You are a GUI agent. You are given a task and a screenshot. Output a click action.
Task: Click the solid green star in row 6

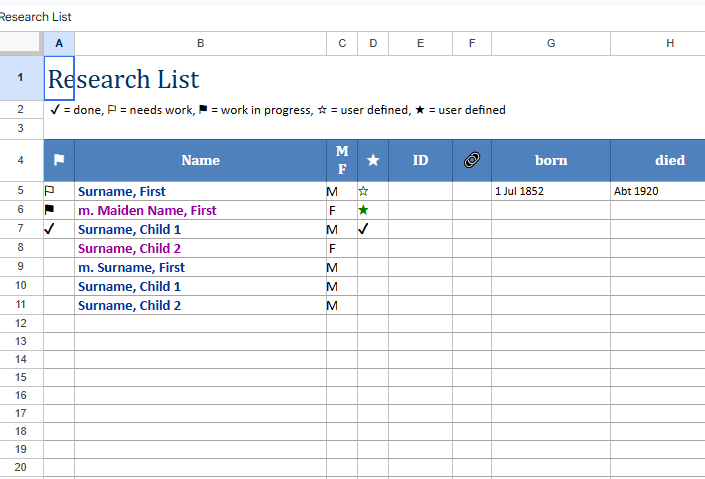tap(364, 210)
